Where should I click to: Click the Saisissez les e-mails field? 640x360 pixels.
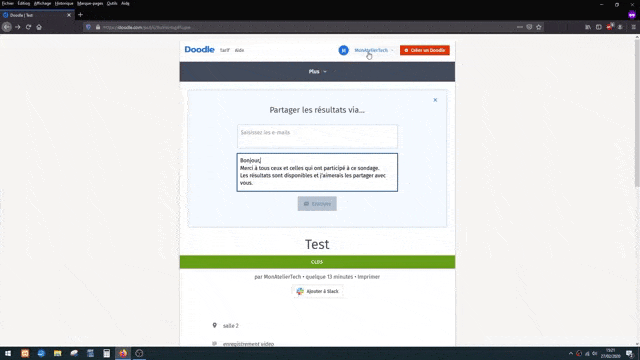click(317, 136)
